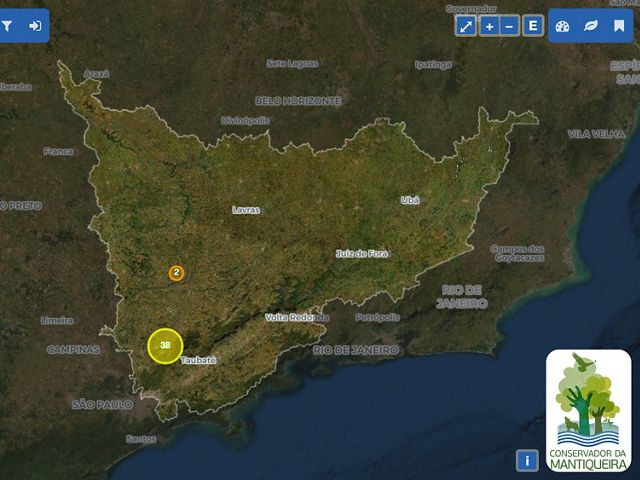Viewport: 640px width, 480px height.
Task: Zoom in with the plus button
Action: click(489, 26)
